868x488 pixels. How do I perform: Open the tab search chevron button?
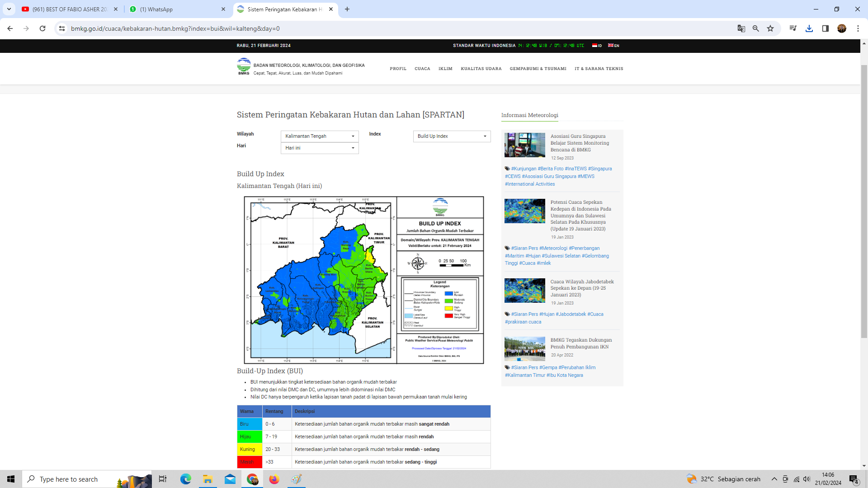(9, 9)
